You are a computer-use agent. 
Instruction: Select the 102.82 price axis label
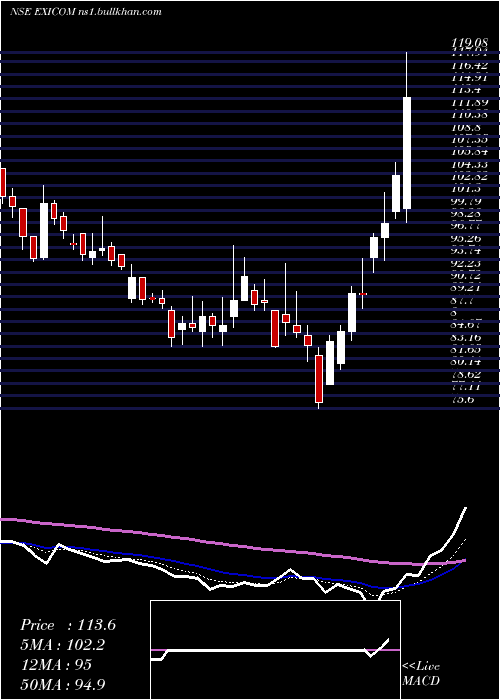(x=469, y=177)
